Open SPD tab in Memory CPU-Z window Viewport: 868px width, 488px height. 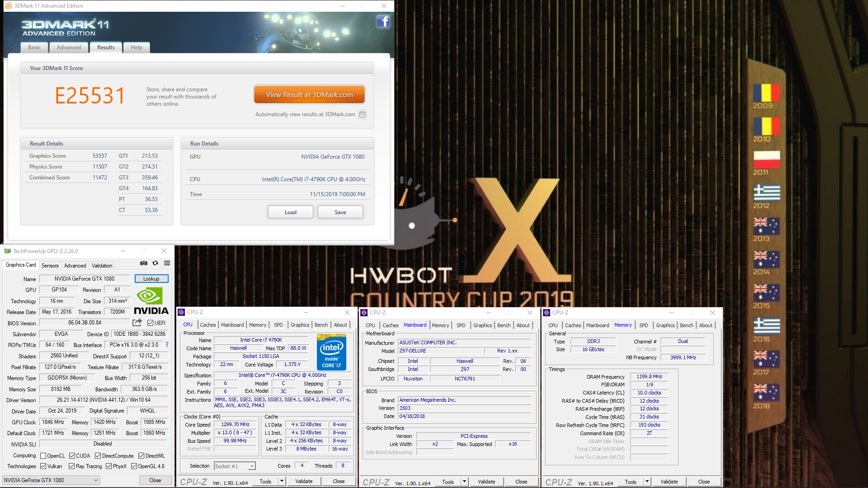pos(644,325)
